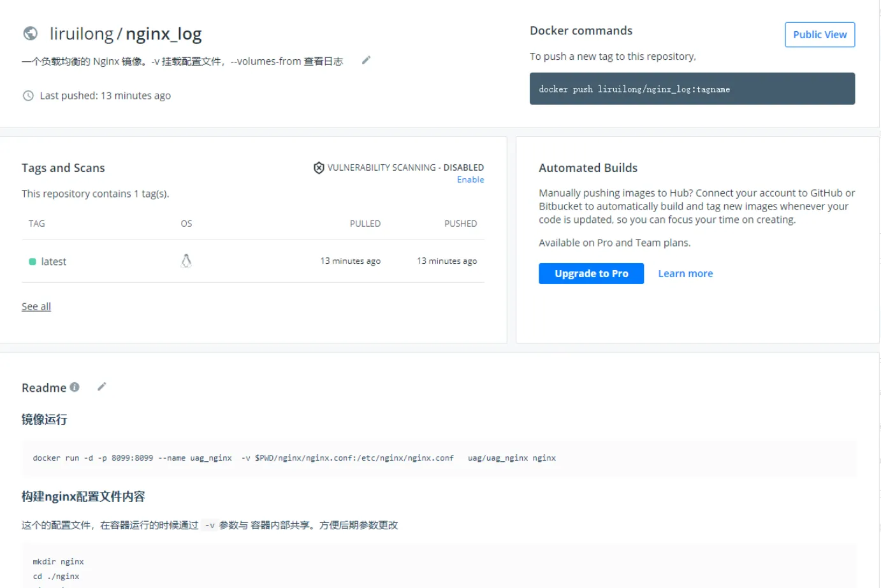
Task: Click the docker run command code block
Action: pyautogui.click(x=439, y=458)
